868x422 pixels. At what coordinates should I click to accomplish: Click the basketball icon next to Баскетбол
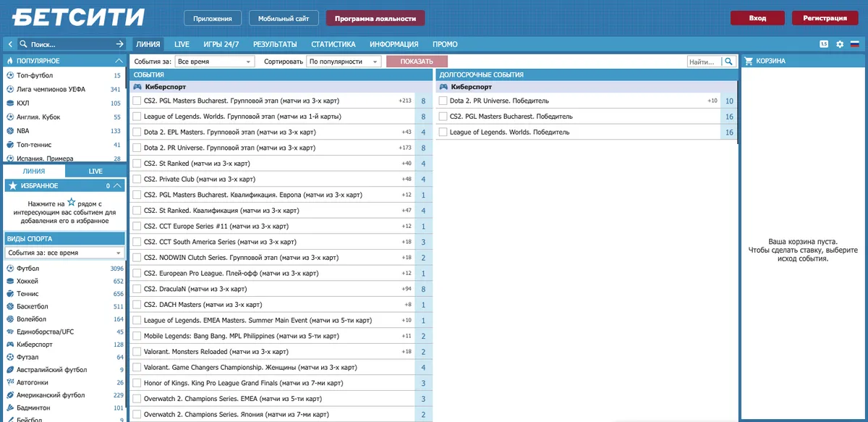10,307
